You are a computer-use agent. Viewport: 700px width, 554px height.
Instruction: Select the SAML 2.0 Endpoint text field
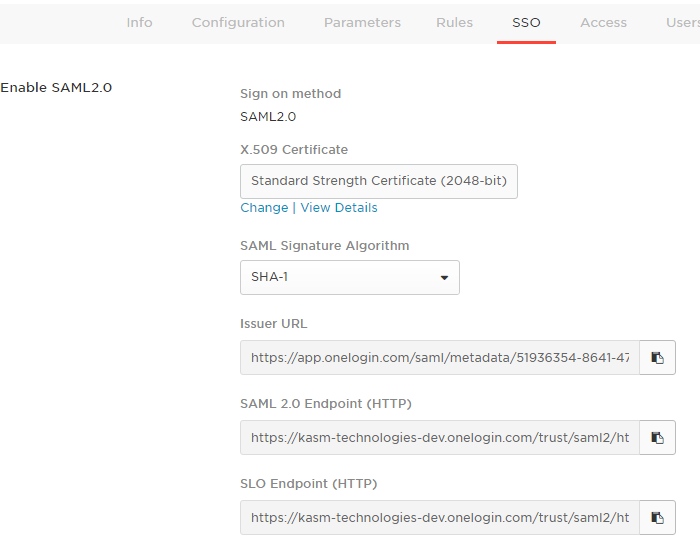click(439, 437)
